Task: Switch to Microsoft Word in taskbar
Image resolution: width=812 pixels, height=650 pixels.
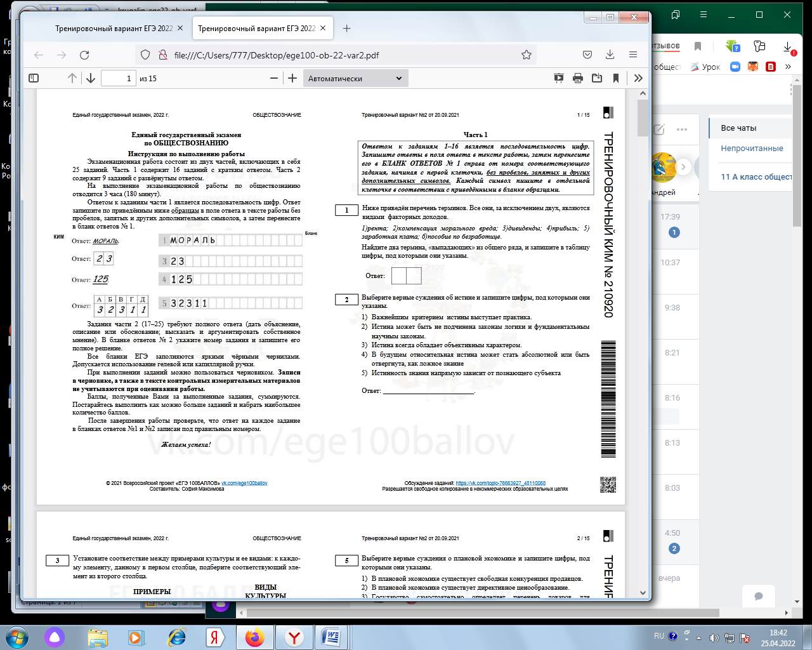Action: [331, 637]
